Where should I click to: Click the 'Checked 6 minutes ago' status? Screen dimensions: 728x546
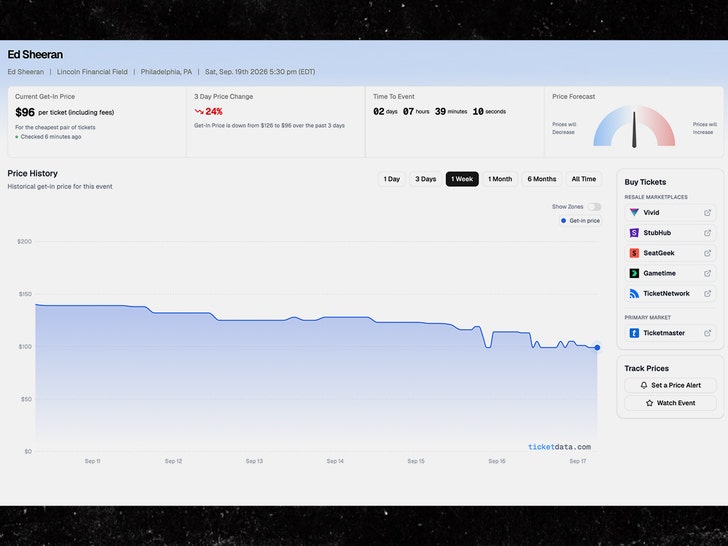coord(51,137)
